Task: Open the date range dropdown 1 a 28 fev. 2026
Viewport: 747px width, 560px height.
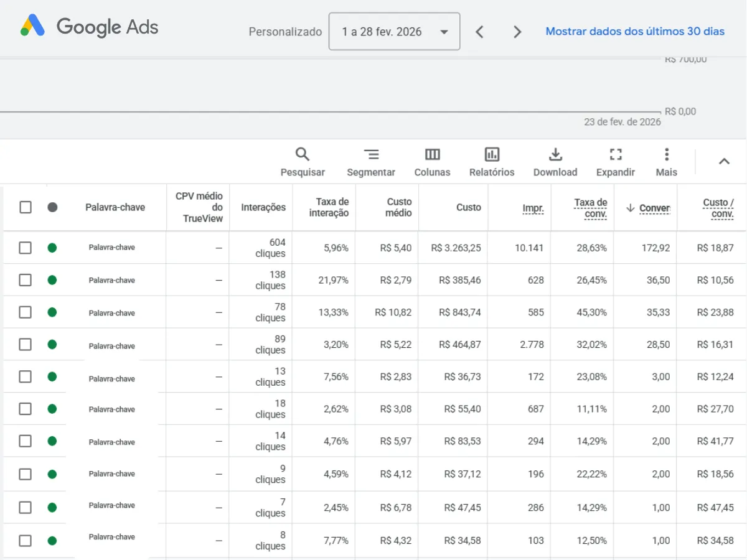Action: click(395, 31)
